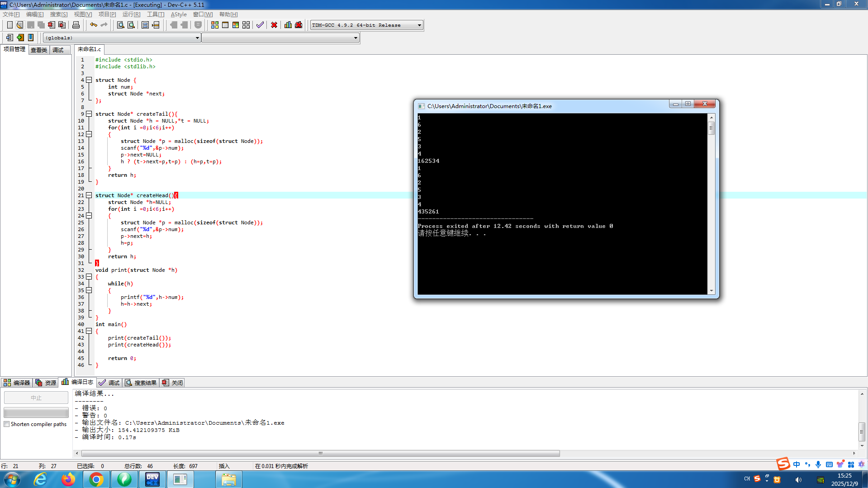This screenshot has width=868, height=488.
Task: Switch to the 搜索结果 bottom tab
Action: pyautogui.click(x=141, y=383)
